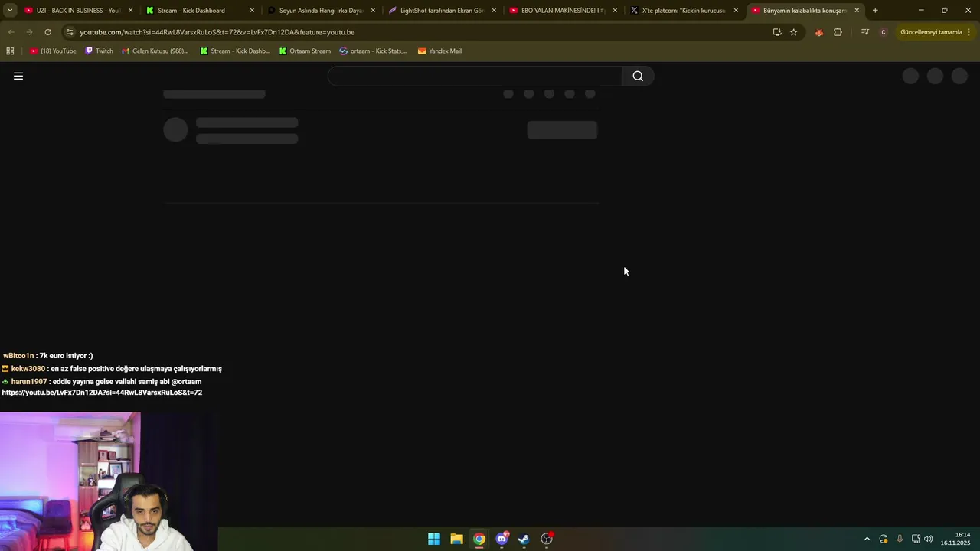
Task: Go back with the browser back arrow
Action: [11, 32]
